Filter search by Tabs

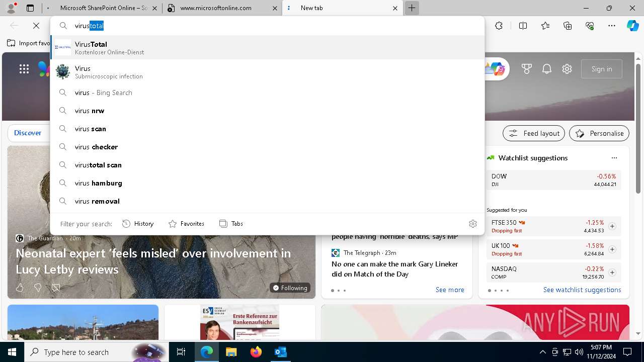[231, 224]
